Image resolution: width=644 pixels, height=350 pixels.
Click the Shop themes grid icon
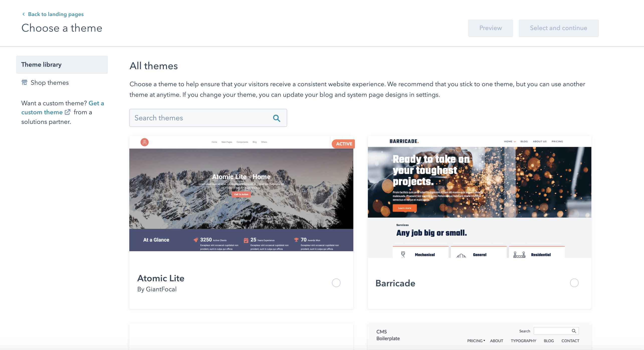[24, 82]
